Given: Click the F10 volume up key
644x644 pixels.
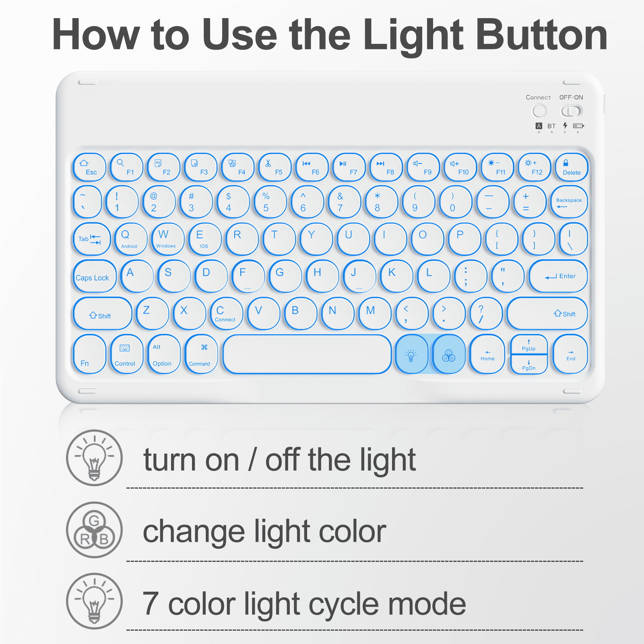Looking at the screenshot, I should 460,167.
